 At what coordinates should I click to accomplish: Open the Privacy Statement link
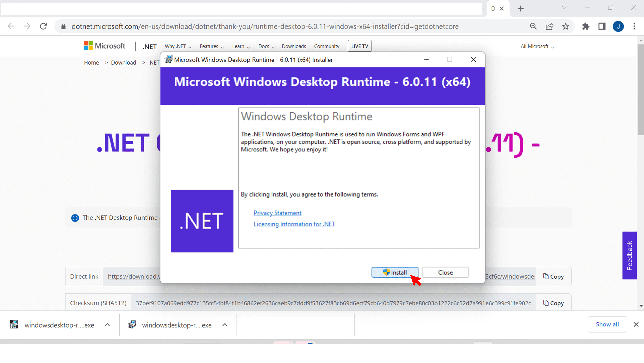[277, 213]
